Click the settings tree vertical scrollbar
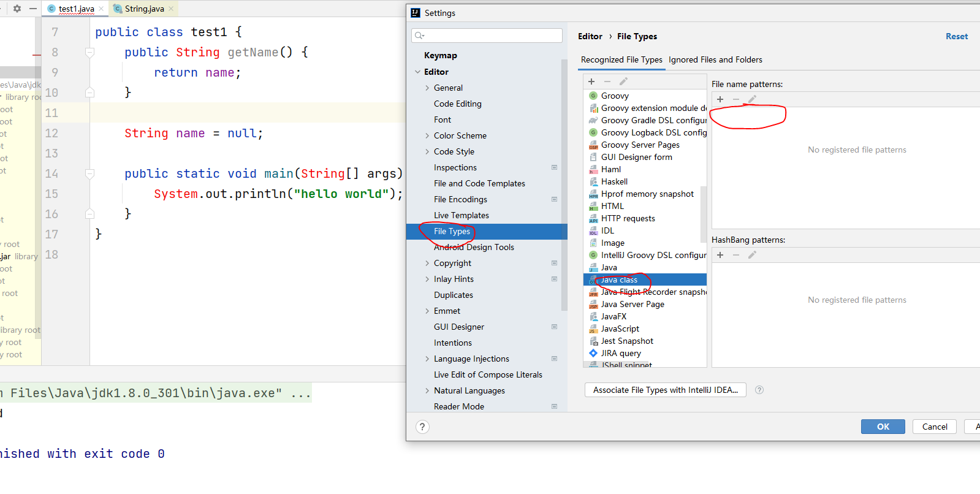 tap(564, 184)
